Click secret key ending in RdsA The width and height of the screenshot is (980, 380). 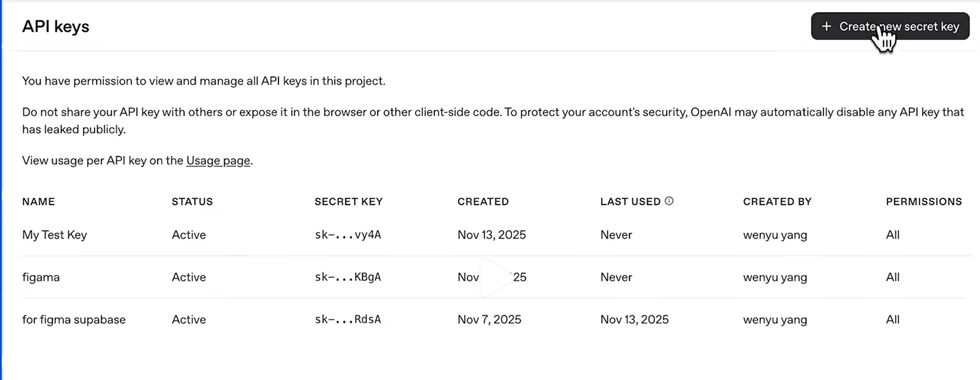tap(348, 319)
